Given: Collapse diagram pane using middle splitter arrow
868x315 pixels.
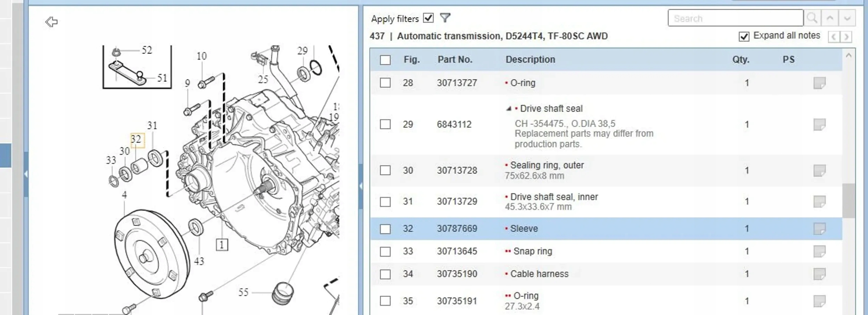Looking at the screenshot, I should 361,186.
